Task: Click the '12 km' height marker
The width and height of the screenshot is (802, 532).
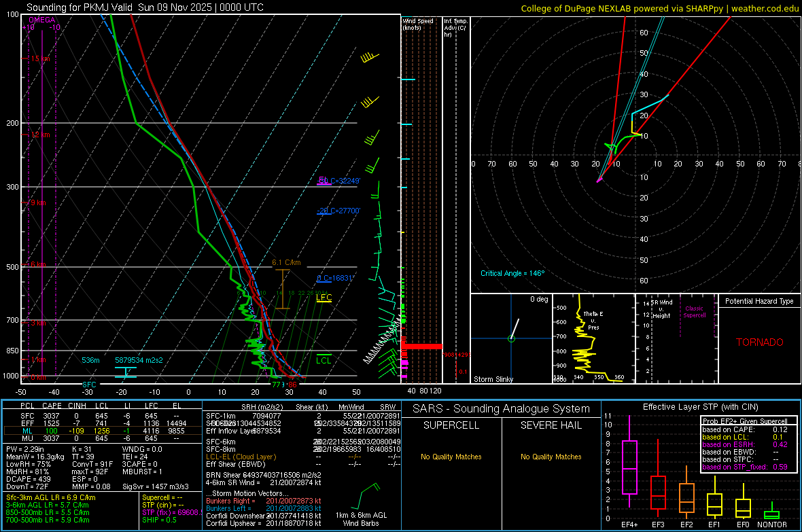Action: [40, 135]
